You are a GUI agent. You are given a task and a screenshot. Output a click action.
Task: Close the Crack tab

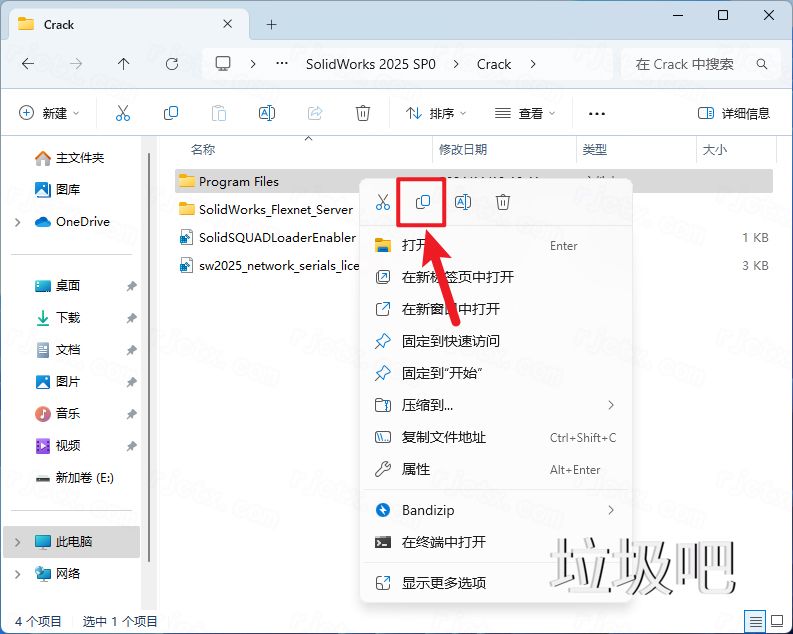(228, 24)
